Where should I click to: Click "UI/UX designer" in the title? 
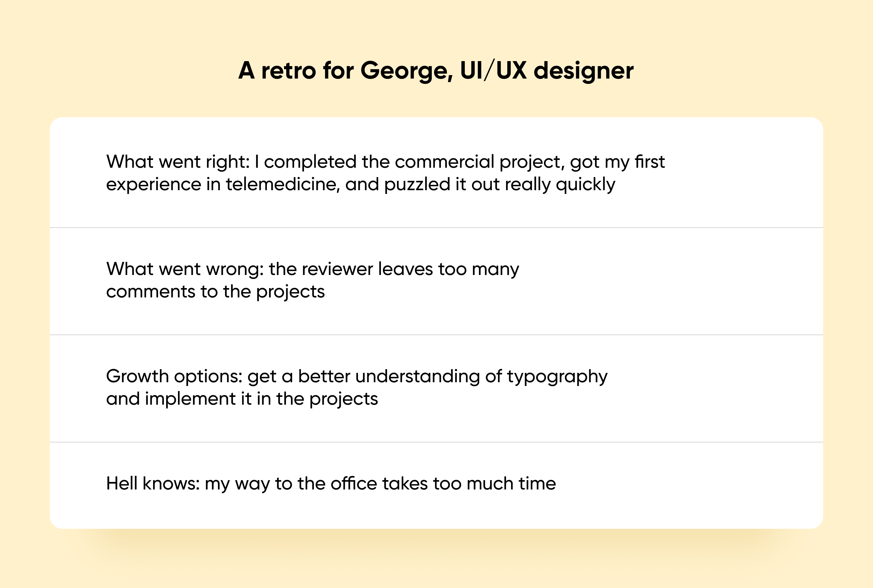click(547, 70)
